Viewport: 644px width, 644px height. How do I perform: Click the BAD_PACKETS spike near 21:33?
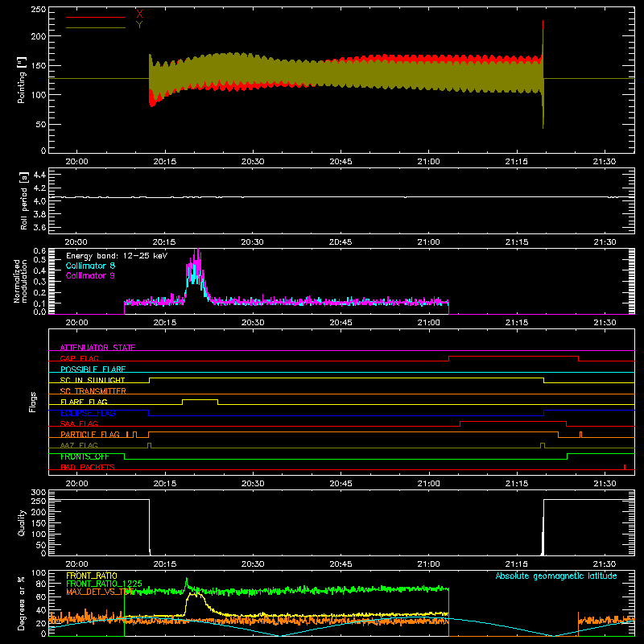pos(625,467)
